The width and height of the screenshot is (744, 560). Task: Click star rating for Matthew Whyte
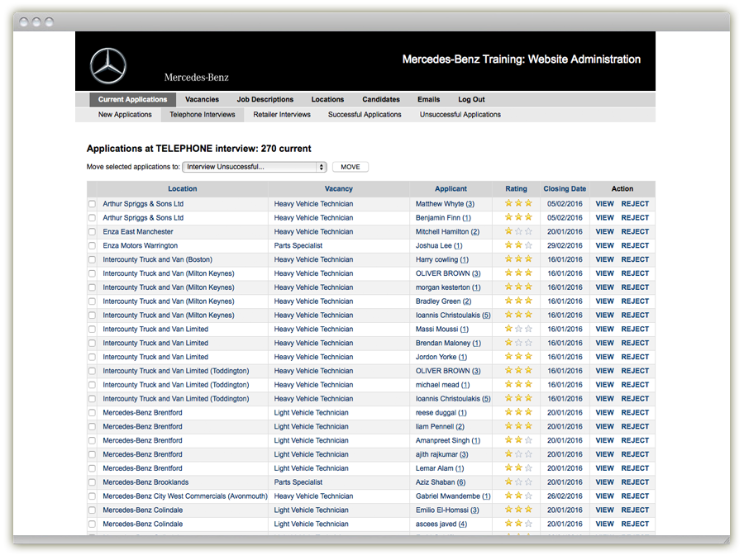coord(517,204)
